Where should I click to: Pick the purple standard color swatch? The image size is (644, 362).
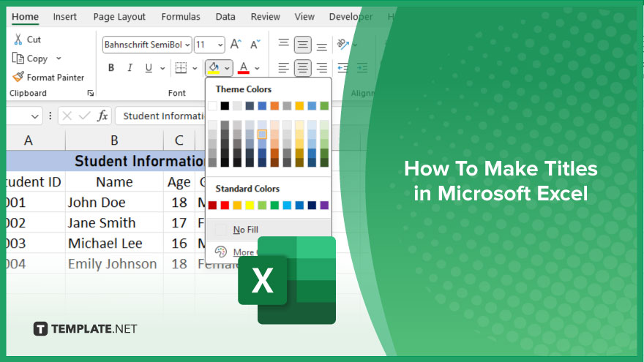(324, 205)
